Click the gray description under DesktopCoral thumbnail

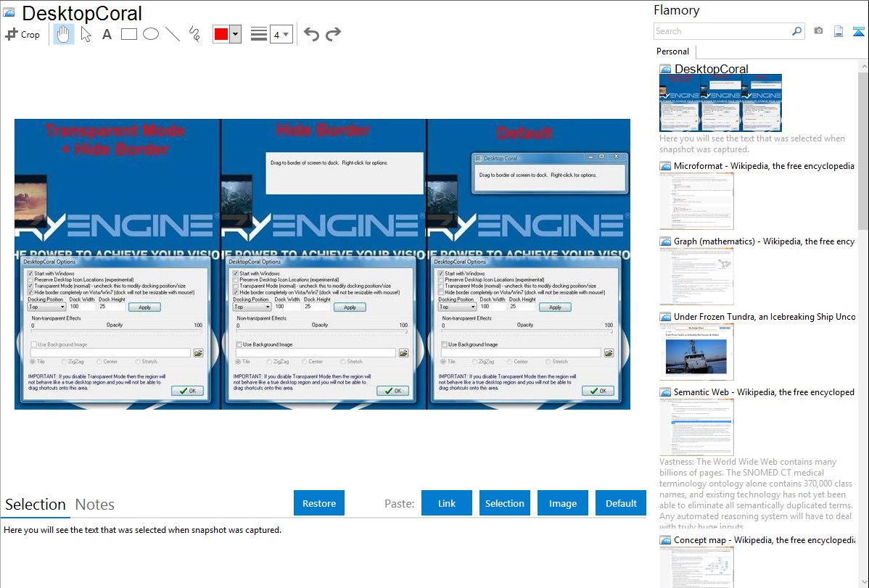pyautogui.click(x=752, y=144)
